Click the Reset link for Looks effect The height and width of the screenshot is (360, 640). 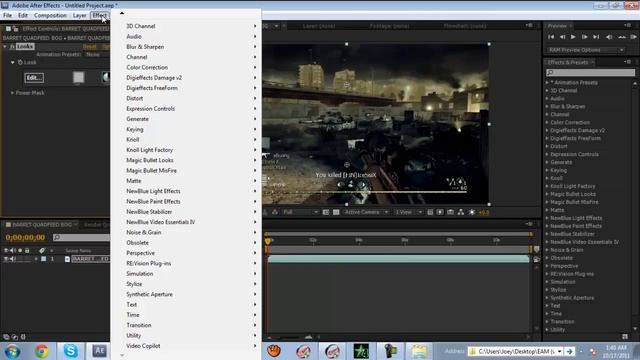(89, 47)
